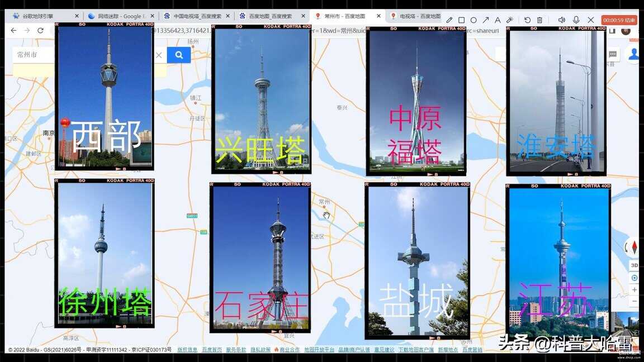This screenshot has width=644, height=362.
Task: Delete annotations with trash icon
Action: point(539,20)
